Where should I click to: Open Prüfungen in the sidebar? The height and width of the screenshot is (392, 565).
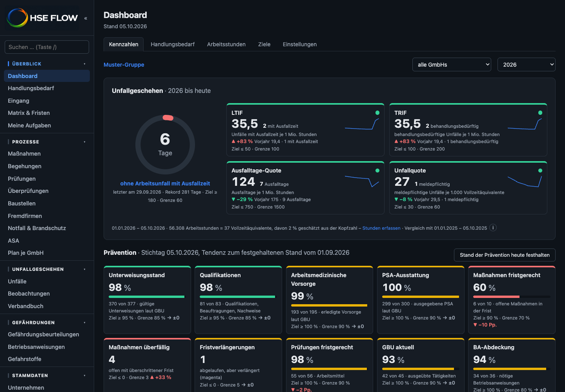pos(47,179)
